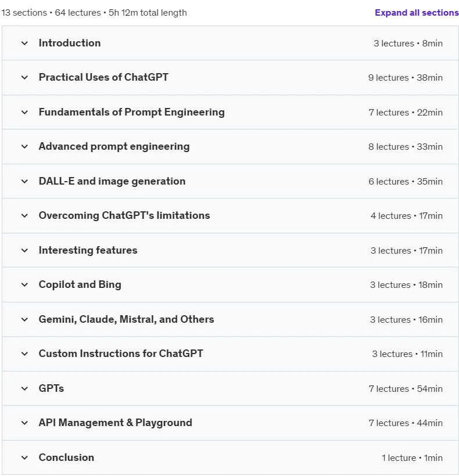Click the '1 lecture • 1min' Conclusion info
The height and width of the screenshot is (476, 459).
point(412,458)
